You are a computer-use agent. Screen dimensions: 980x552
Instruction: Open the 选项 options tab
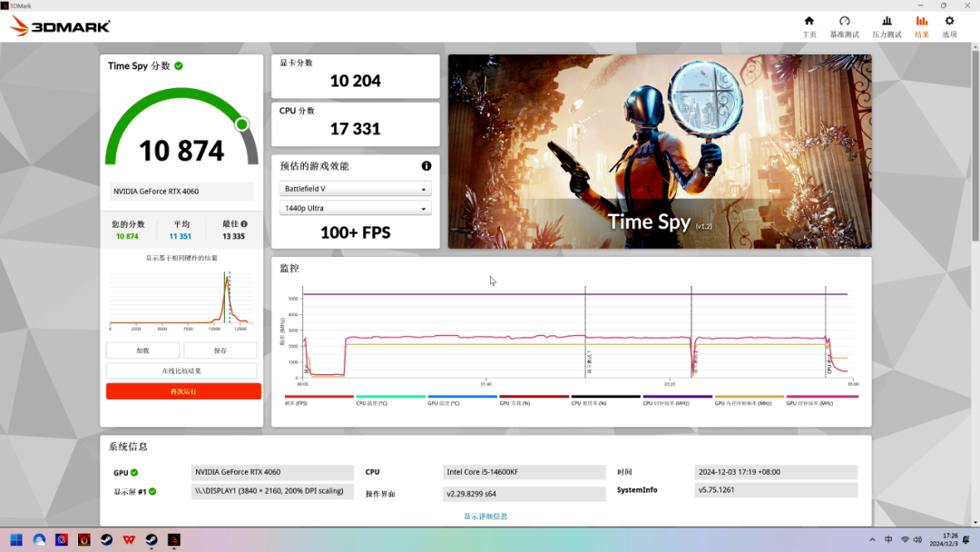tap(949, 26)
